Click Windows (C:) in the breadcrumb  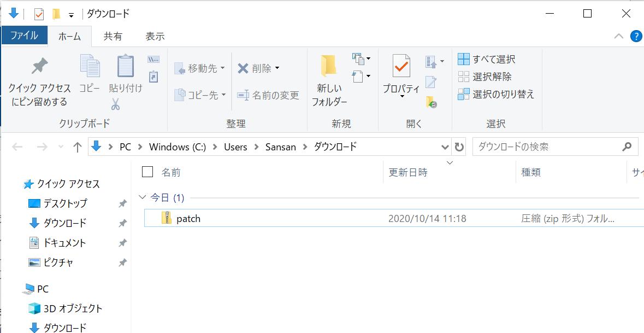[178, 147]
